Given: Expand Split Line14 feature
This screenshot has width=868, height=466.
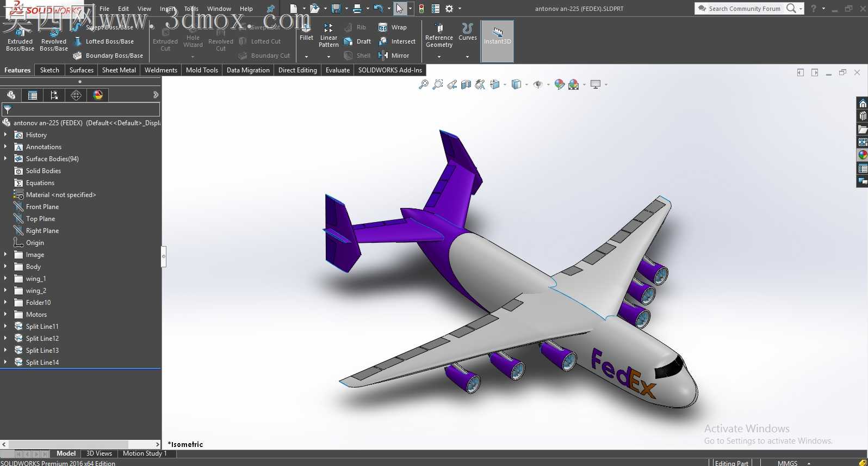Looking at the screenshot, I should click(x=5, y=362).
